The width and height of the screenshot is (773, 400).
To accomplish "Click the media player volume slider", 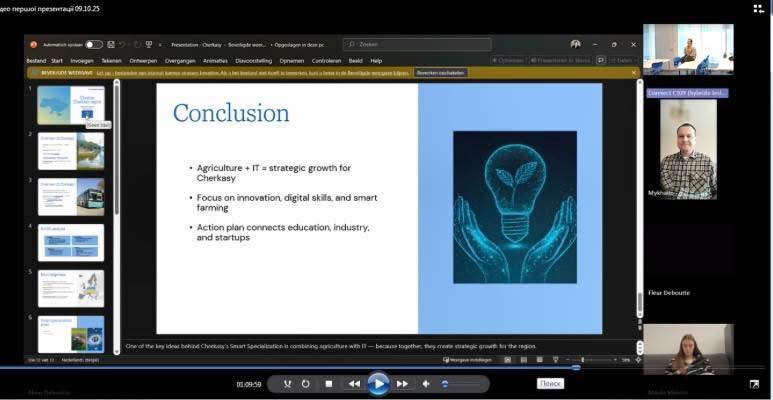I will tap(460, 384).
